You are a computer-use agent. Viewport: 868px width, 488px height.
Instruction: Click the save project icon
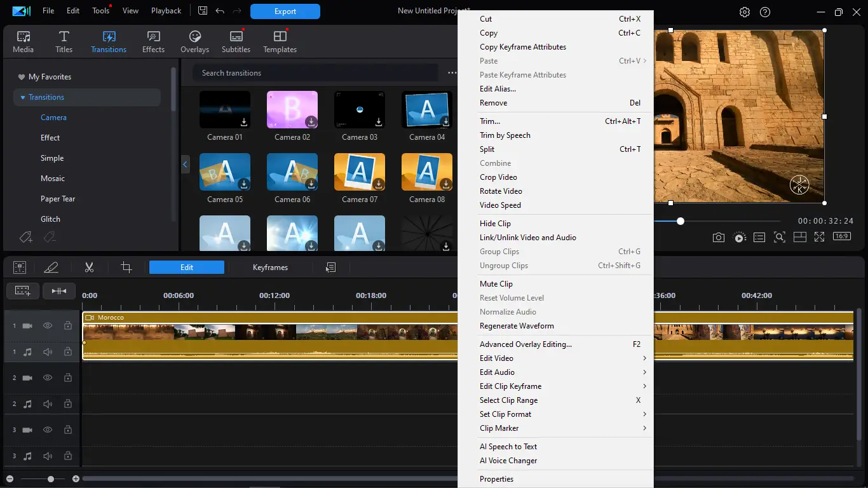tap(203, 11)
